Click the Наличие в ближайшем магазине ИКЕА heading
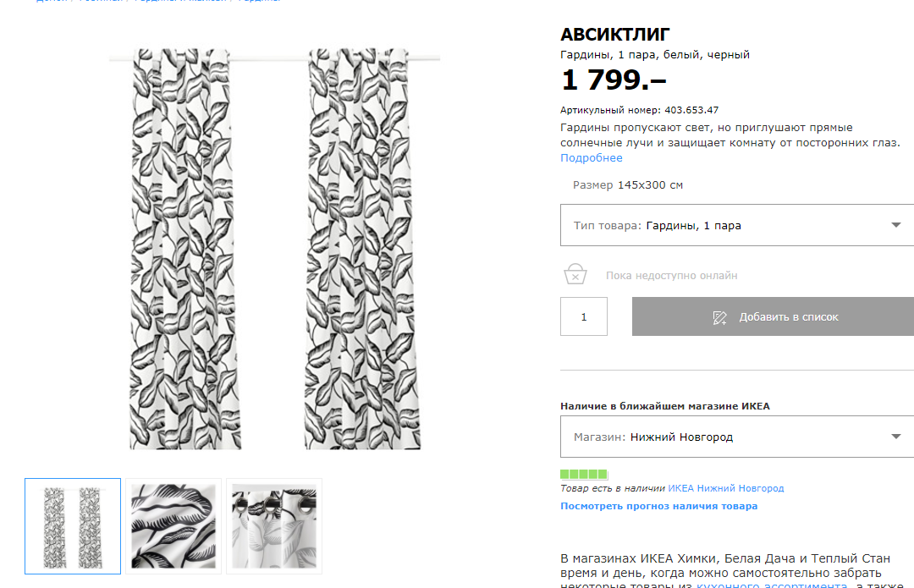914x588 pixels. pyautogui.click(x=664, y=406)
